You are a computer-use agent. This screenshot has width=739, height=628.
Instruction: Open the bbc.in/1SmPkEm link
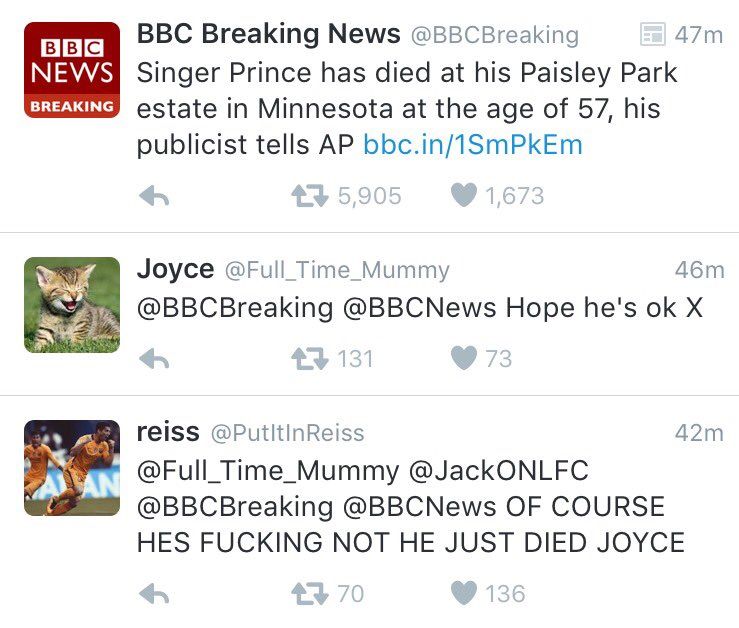(473, 144)
